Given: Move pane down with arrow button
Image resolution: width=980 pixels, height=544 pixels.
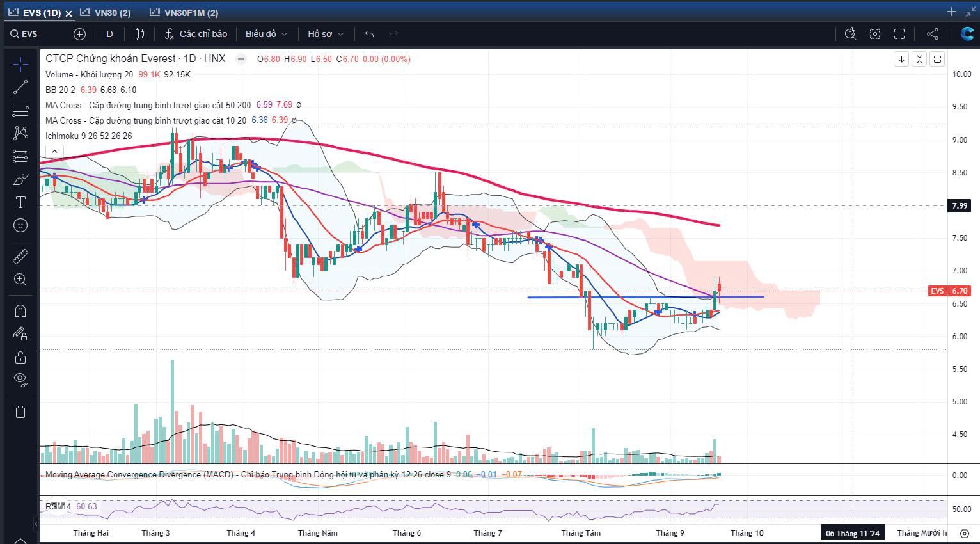Looking at the screenshot, I should (901, 59).
